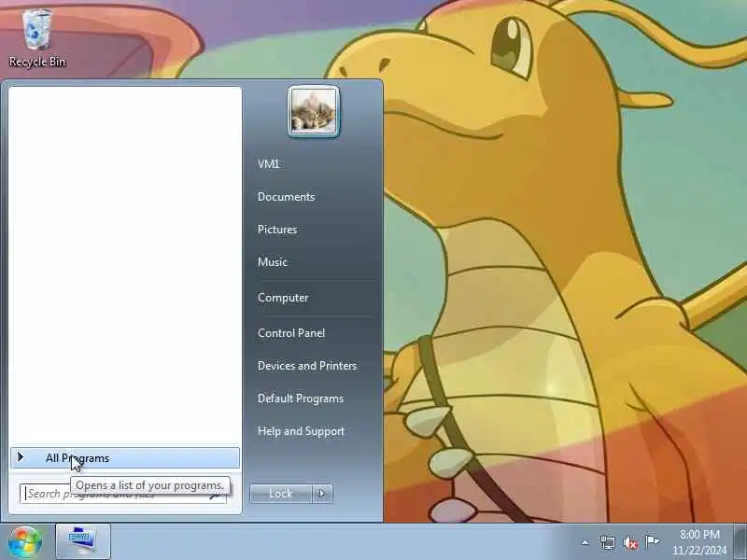Open Control Panel from the Start menu
Screen dimensions: 747x560
tap(291, 333)
